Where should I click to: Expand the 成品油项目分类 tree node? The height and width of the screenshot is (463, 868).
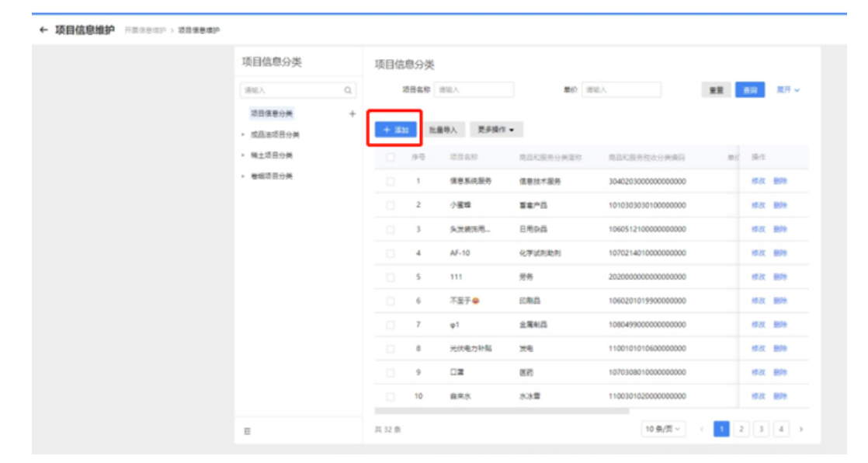pos(242,133)
